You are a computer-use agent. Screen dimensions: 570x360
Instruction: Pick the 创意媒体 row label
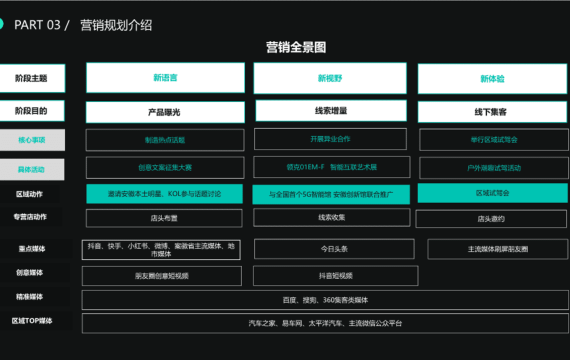(29, 273)
